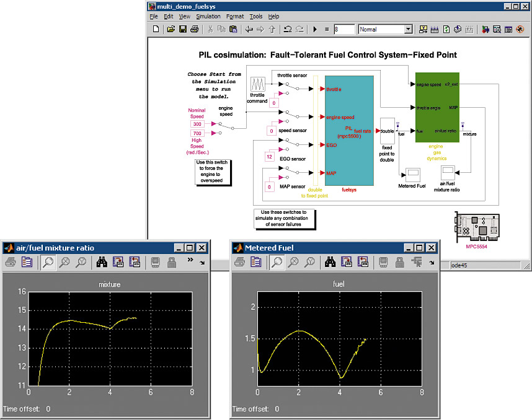Screen dimensions: 532x420
Task: Click the MPC5554 board image
Action: click(477, 227)
